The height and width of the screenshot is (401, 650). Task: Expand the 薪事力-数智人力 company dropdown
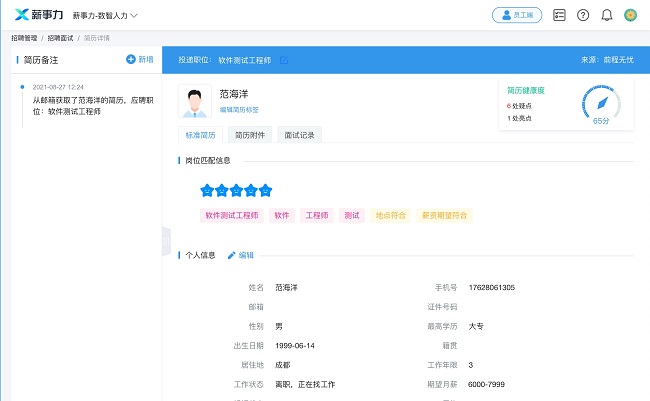[105, 16]
